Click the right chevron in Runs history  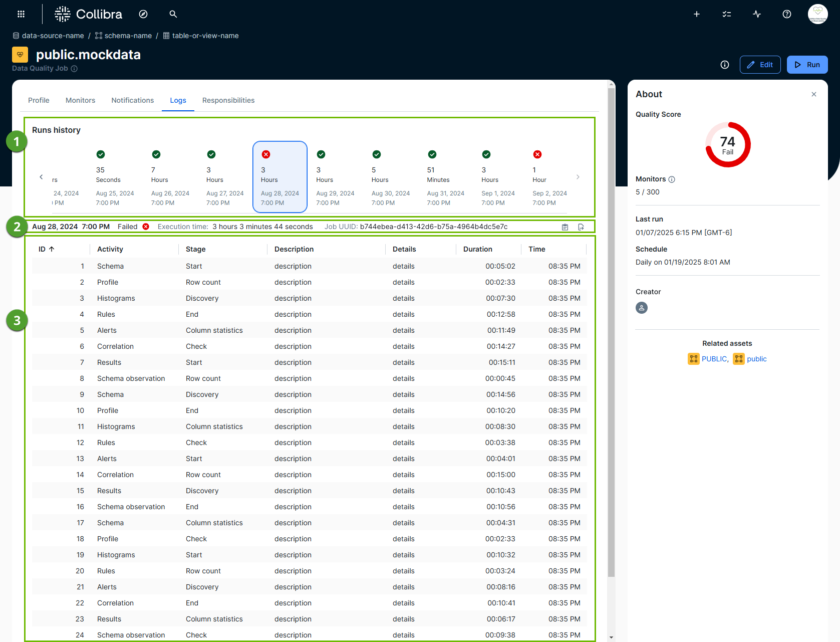578,177
